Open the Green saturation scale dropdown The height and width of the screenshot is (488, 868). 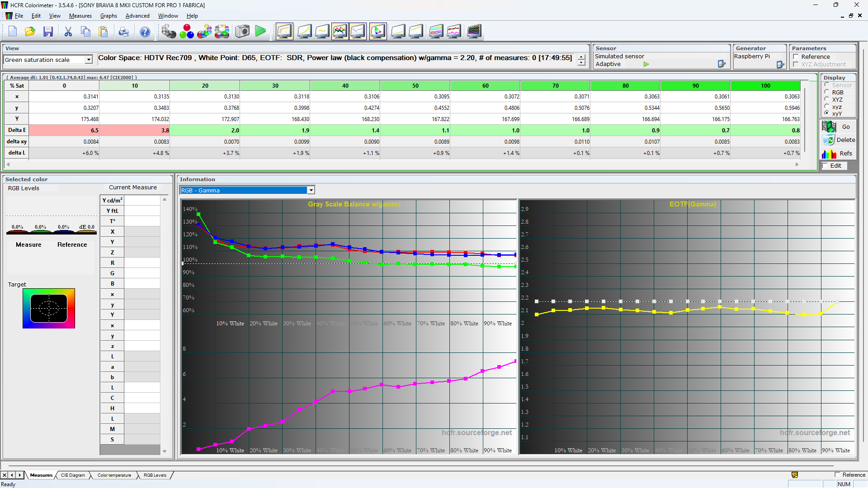[x=89, y=60]
